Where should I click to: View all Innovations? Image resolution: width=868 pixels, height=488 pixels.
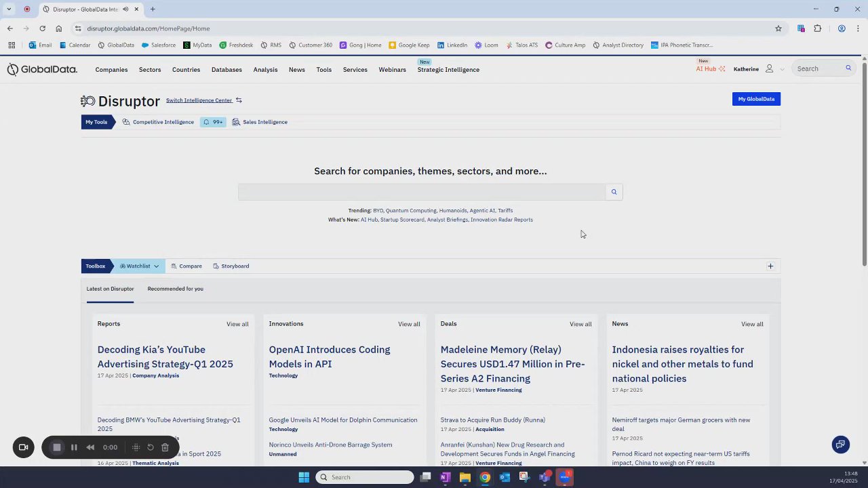click(x=409, y=324)
